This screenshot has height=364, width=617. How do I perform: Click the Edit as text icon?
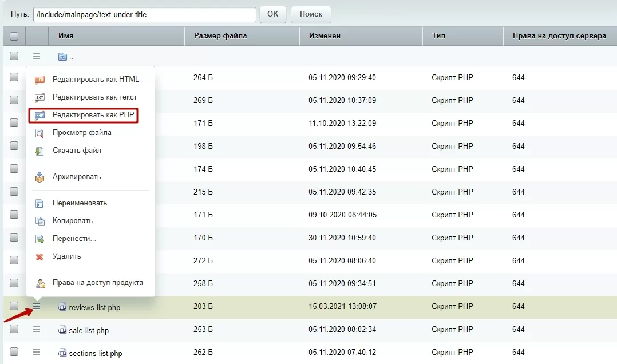[x=39, y=98]
